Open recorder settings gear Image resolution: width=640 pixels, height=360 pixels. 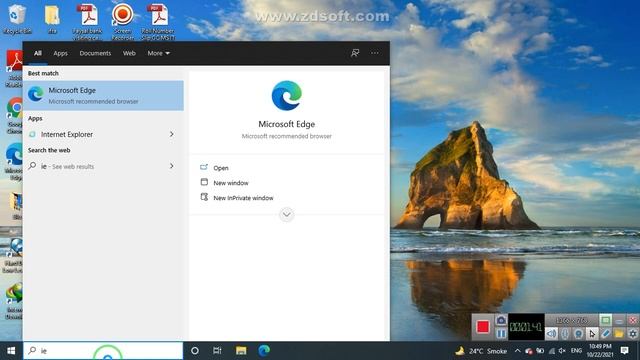pos(633,334)
